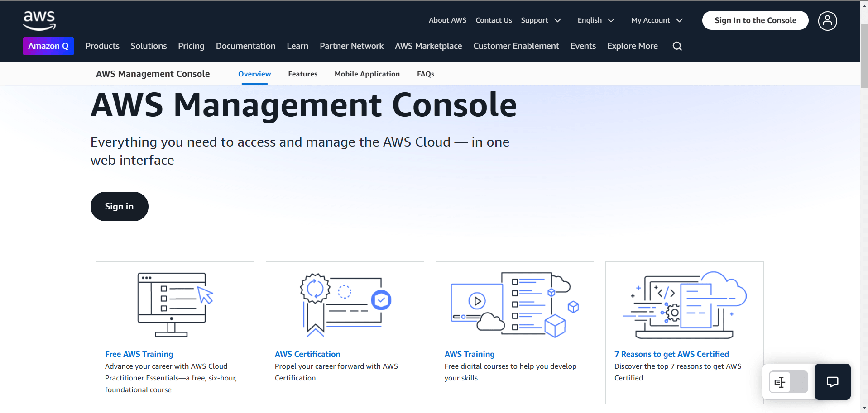Click the circular account profile icon
The width and height of the screenshot is (868, 413).
click(827, 21)
